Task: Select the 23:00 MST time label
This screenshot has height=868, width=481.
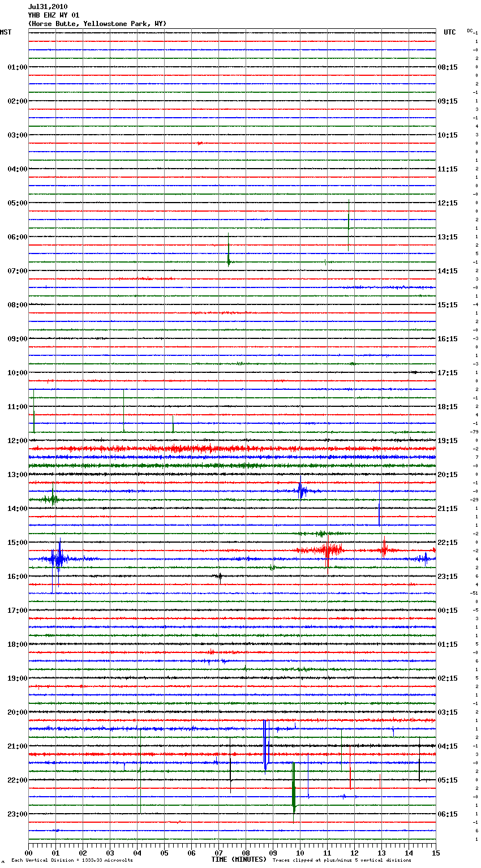Action: (x=17, y=814)
